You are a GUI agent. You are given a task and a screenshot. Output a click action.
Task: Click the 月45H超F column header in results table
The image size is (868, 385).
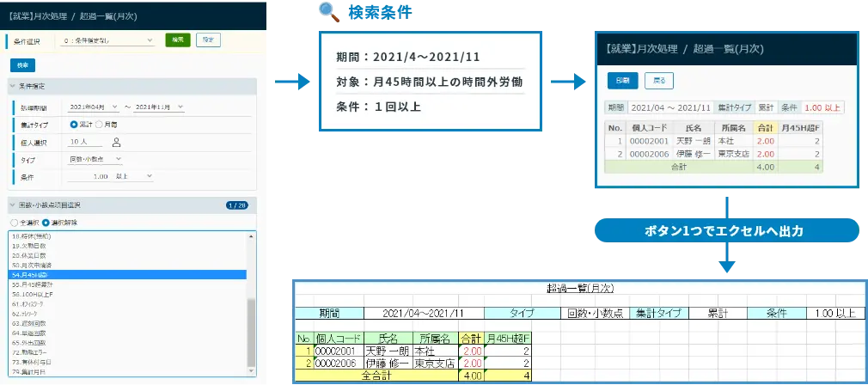click(800, 127)
